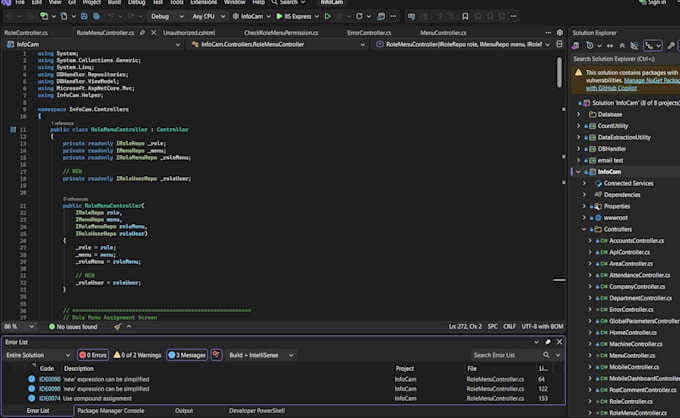Expand the DBHandler project node
Image resolution: width=680 pixels, height=418 pixels.
point(579,149)
